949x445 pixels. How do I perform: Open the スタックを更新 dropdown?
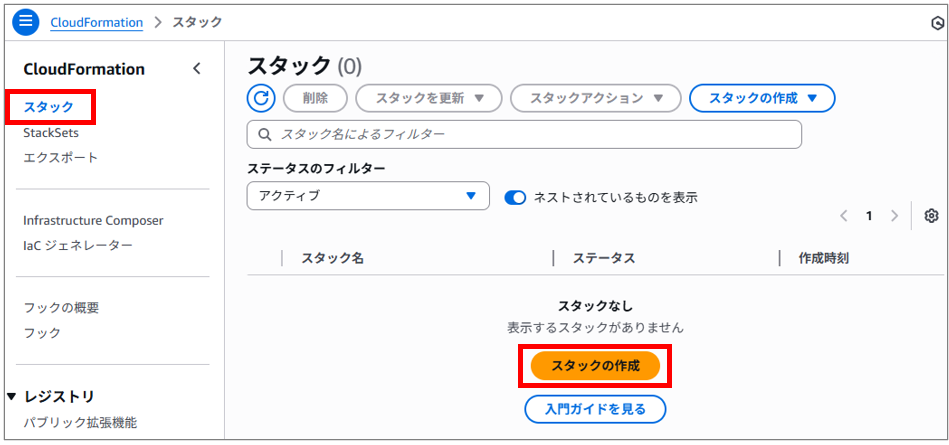[429, 98]
